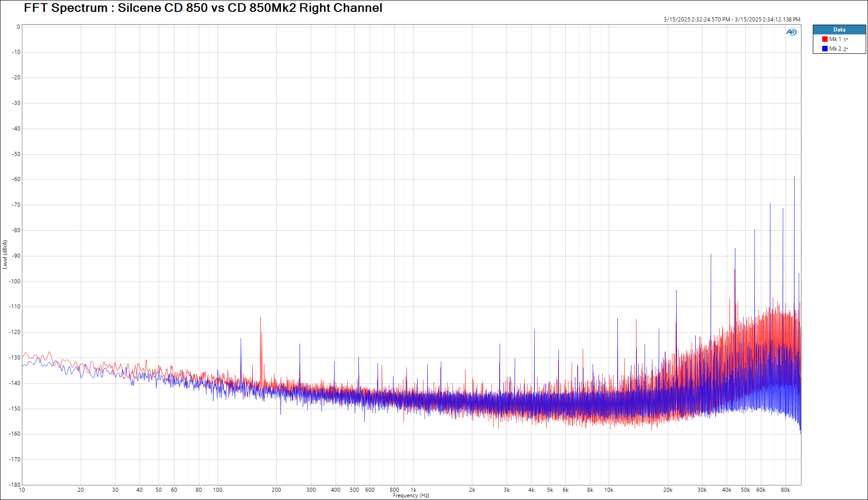Select the red Mk 1 color swatch
The image size is (868, 500).
[x=825, y=39]
